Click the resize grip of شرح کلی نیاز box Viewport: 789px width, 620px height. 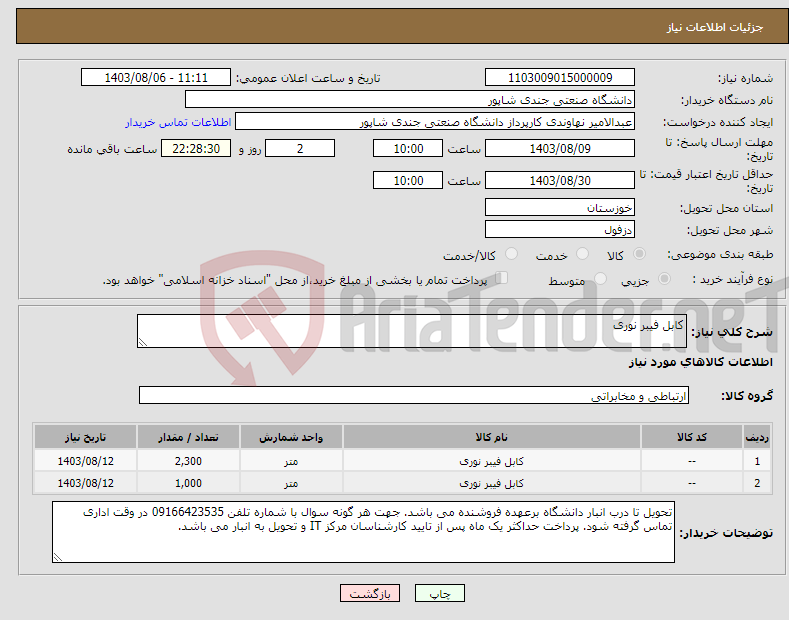click(143, 342)
